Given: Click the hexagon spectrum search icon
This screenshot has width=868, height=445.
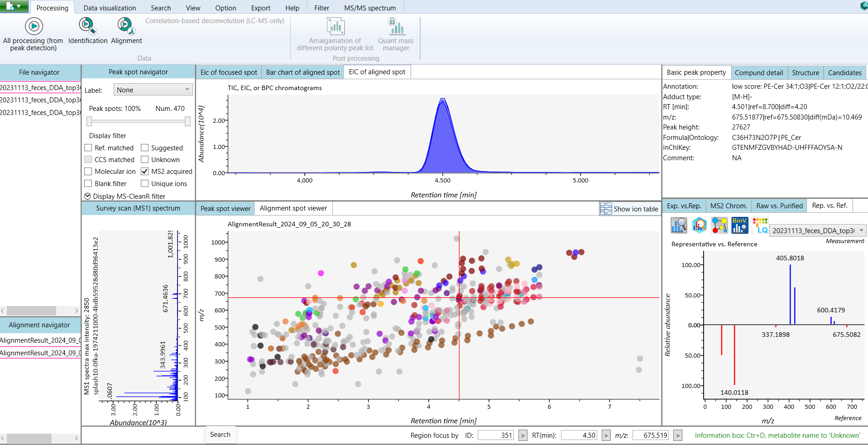Looking at the screenshot, I should (699, 225).
